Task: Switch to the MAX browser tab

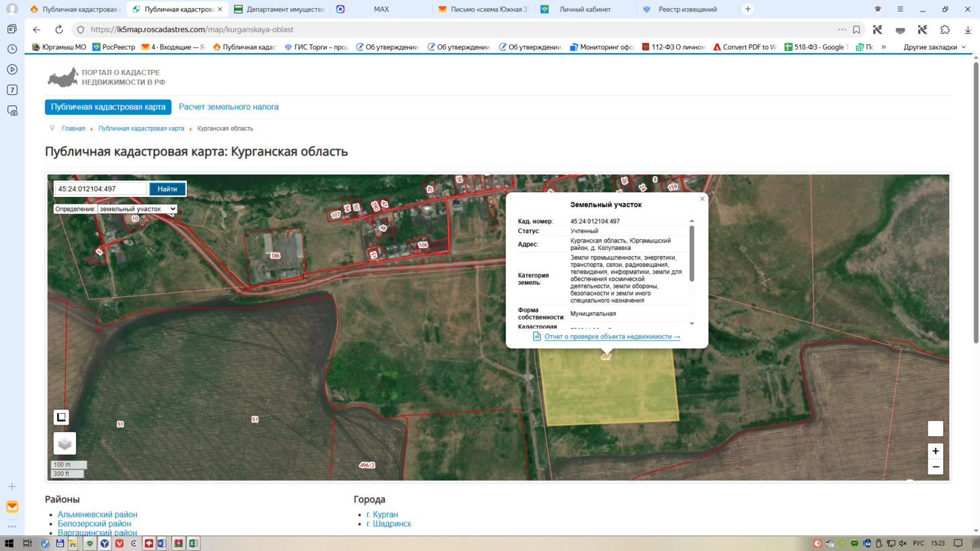Action: [x=380, y=9]
